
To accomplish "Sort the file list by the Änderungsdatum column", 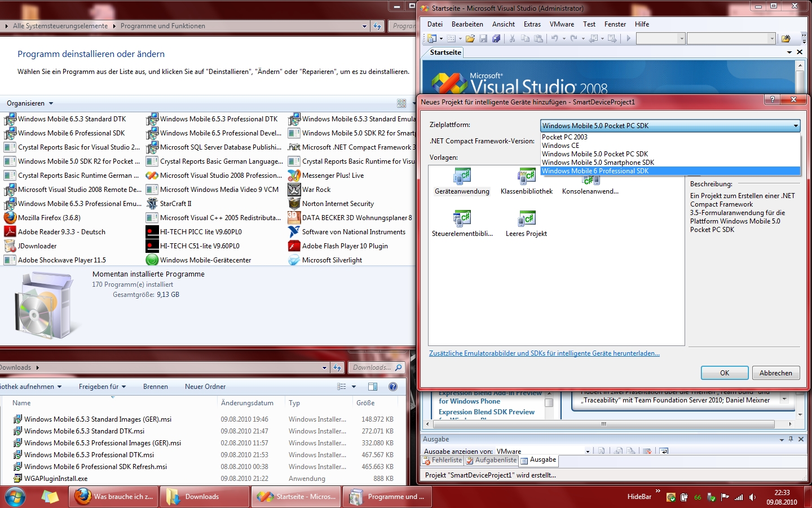I will click(x=247, y=403).
